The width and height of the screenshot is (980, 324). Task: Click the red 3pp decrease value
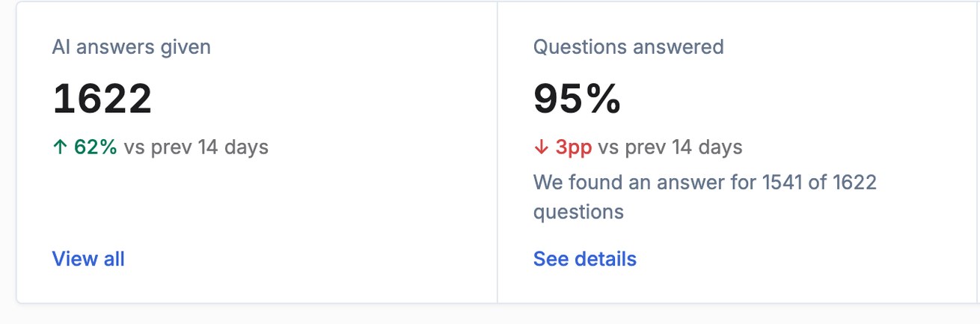574,147
